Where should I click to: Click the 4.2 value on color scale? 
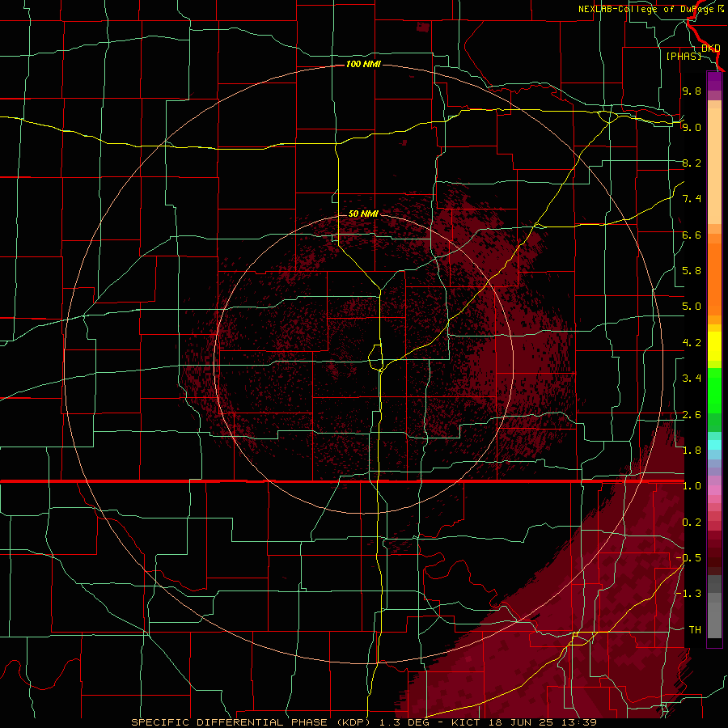pos(692,343)
